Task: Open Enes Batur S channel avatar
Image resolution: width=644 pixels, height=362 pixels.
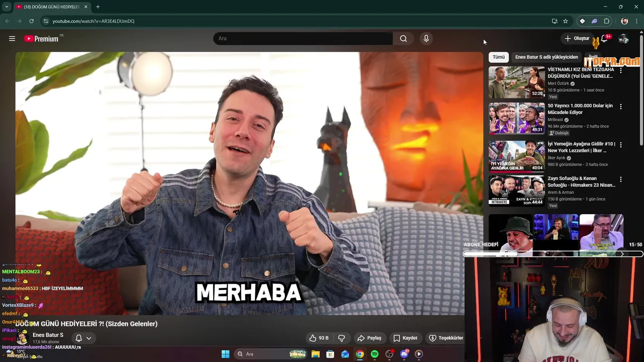Action: click(23, 338)
